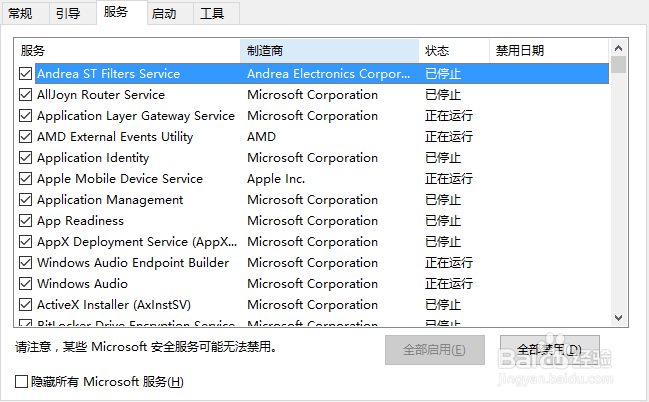Sort by 禁用日期 column header
This screenshot has width=649, height=402.
[x=549, y=51]
